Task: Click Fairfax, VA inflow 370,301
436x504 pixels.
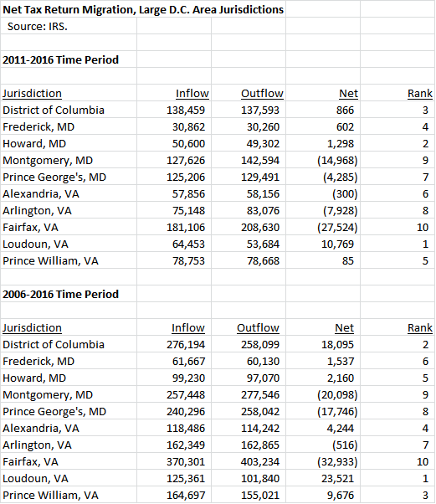Action: tap(186, 462)
